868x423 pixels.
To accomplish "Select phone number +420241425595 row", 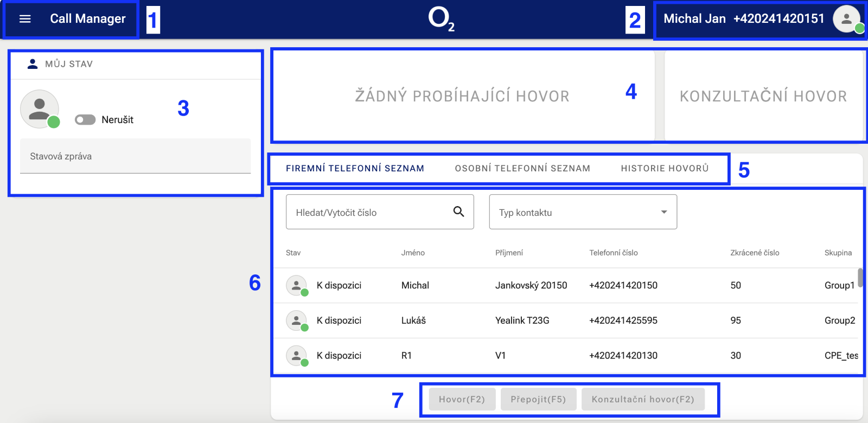I will [x=623, y=321].
